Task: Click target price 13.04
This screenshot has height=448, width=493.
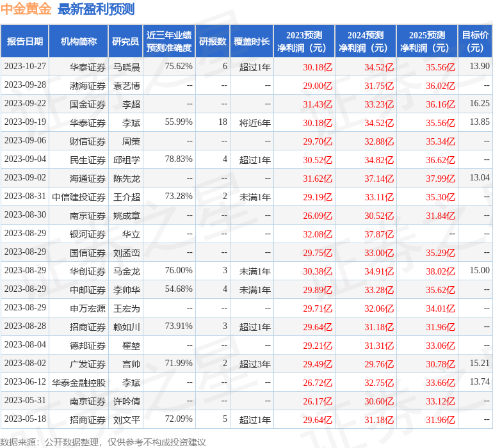Action: 480,178
